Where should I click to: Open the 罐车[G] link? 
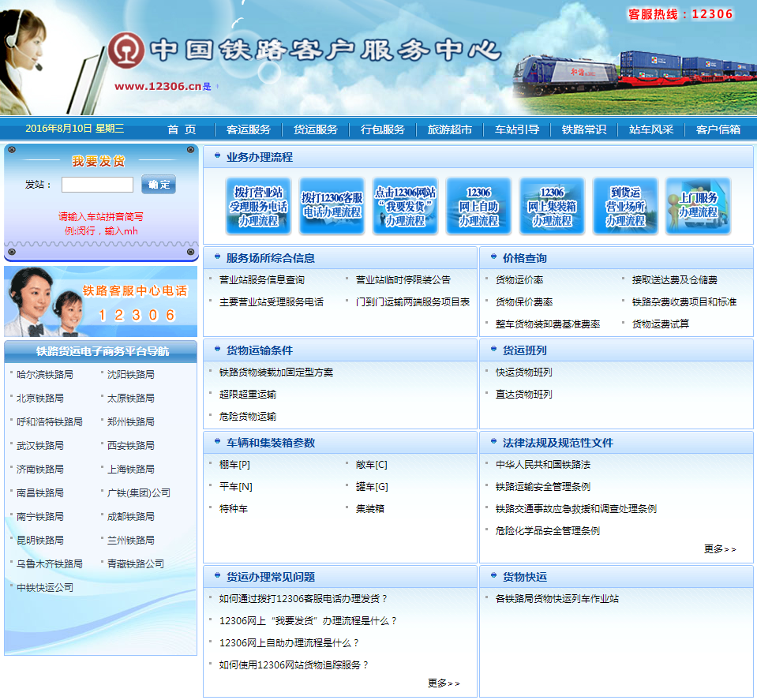tap(372, 487)
